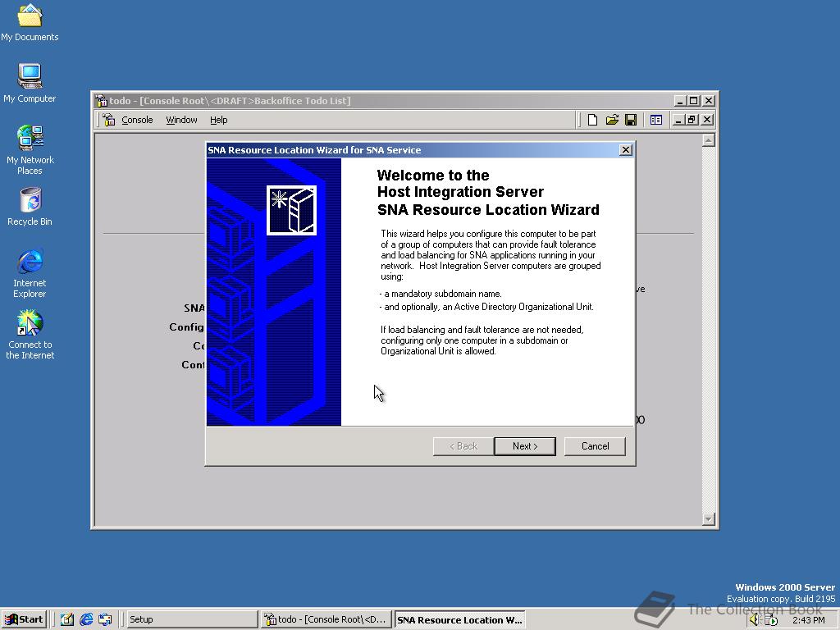Click the scroll up arrow in console
Image resolution: width=840 pixels, height=630 pixels.
(708, 140)
